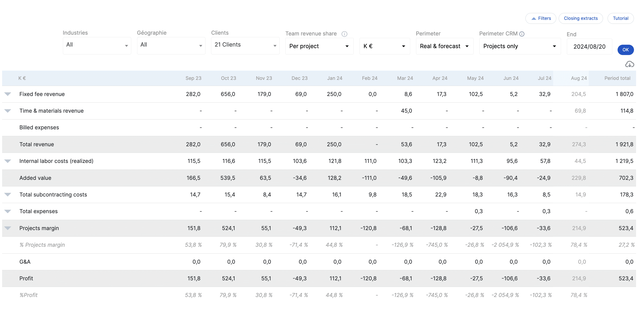Open the Industries dropdown
The width and height of the screenshot is (644, 320).
coord(97,45)
